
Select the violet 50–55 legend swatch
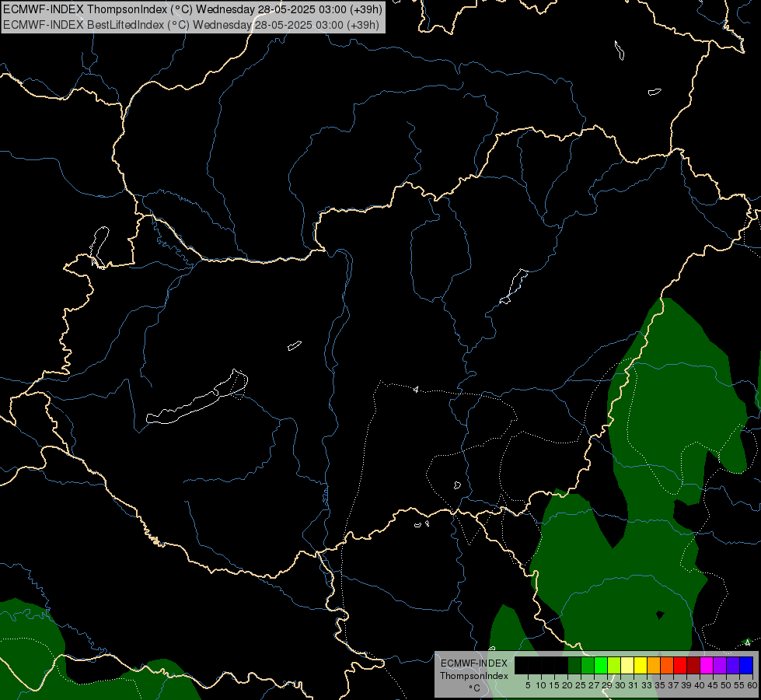tap(733, 666)
